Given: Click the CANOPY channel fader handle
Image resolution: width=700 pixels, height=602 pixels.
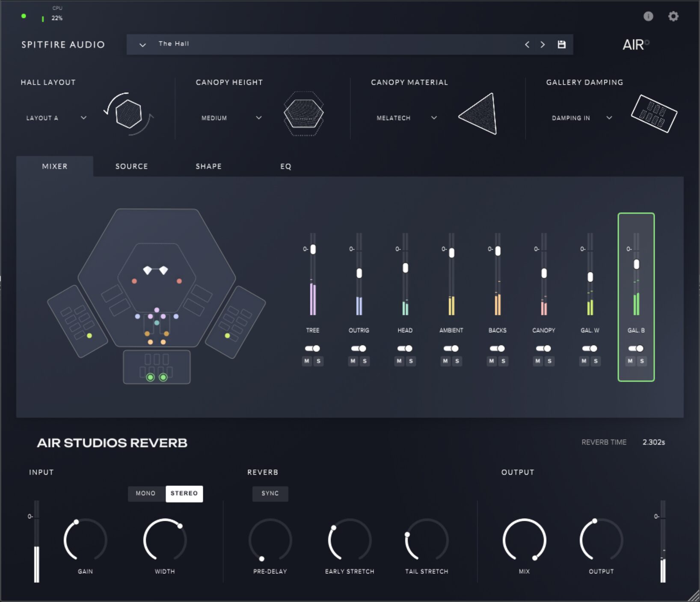Looking at the screenshot, I should pyautogui.click(x=544, y=273).
